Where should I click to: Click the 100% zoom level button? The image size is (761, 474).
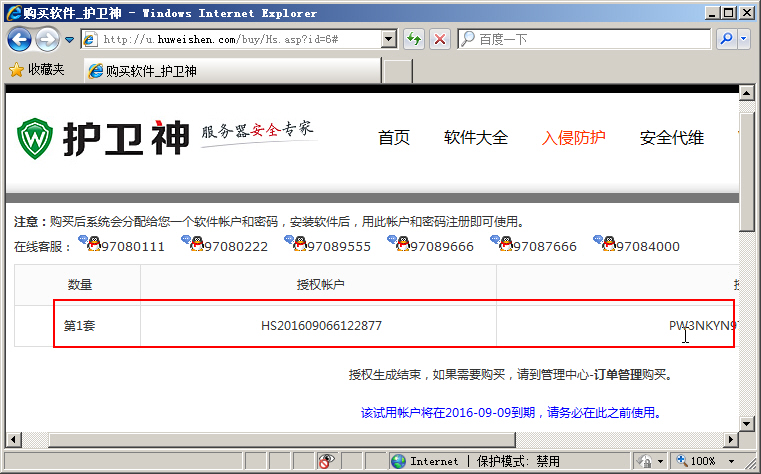pyautogui.click(x=696, y=461)
